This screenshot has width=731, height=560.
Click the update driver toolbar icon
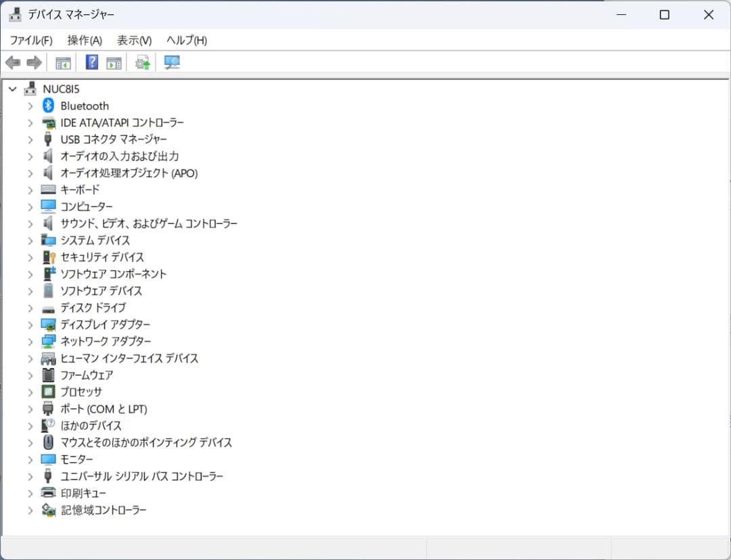coord(142,63)
